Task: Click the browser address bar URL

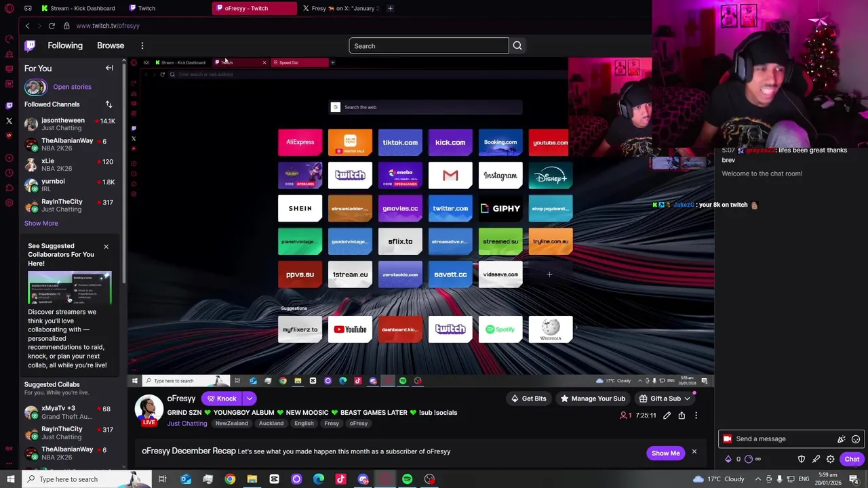Action: coord(108,26)
